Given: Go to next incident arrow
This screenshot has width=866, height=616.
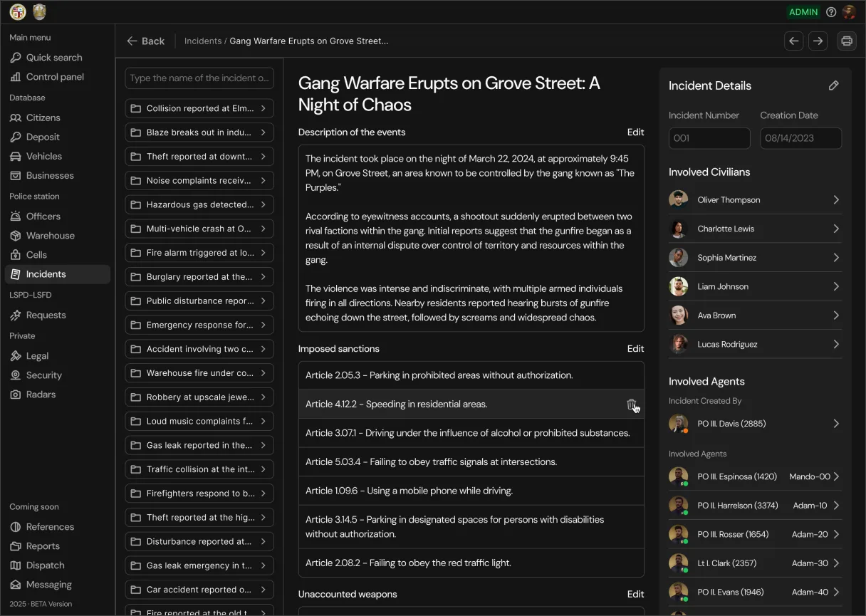Looking at the screenshot, I should tap(818, 41).
